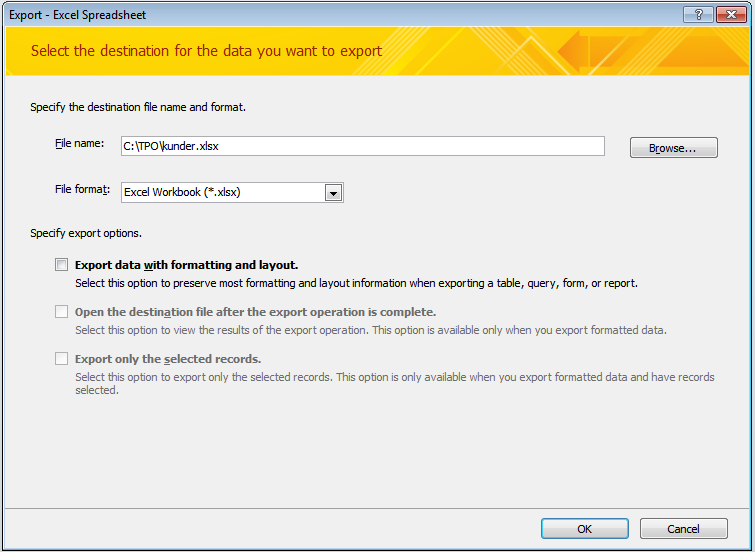The height and width of the screenshot is (552, 755).
Task: Click the 'Export - Excel Spreadsheet' title bar
Action: tap(78, 15)
